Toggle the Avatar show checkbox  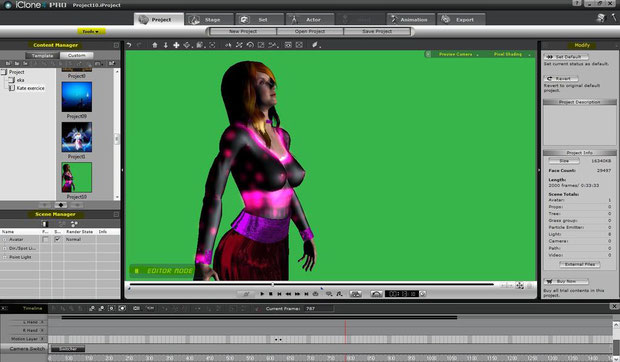point(58,239)
